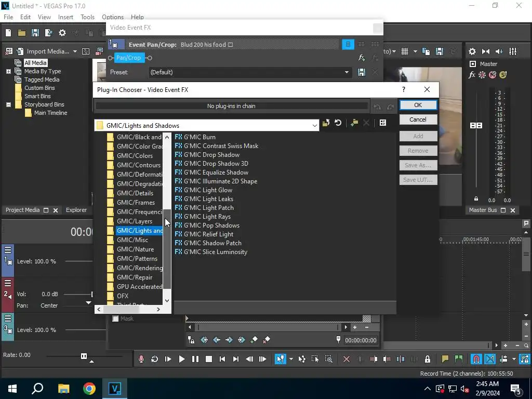The height and width of the screenshot is (399, 532).
Task: Open Chrome from the taskbar
Action: pyautogui.click(x=89, y=389)
